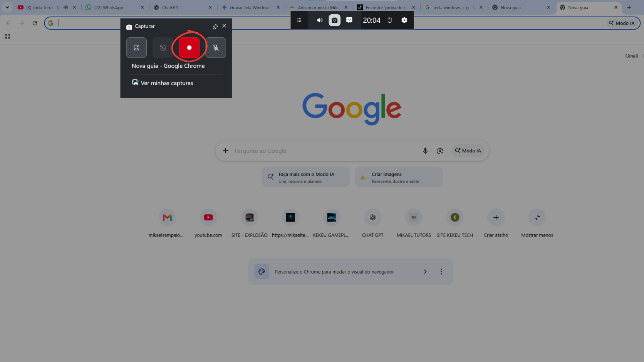The image size is (644, 362).
Task: Open the KEKEU GAMEPL... shortcut
Action: pyautogui.click(x=332, y=223)
